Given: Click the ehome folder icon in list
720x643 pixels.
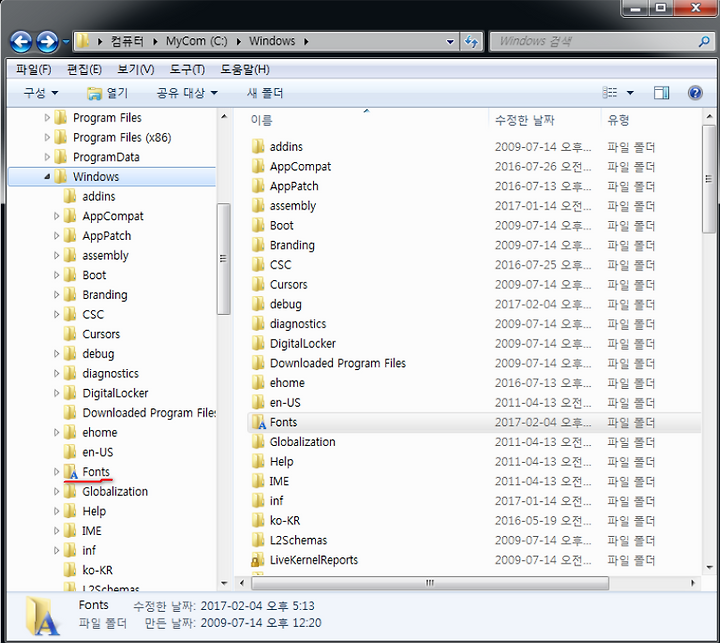Looking at the screenshot, I should pyautogui.click(x=259, y=383).
